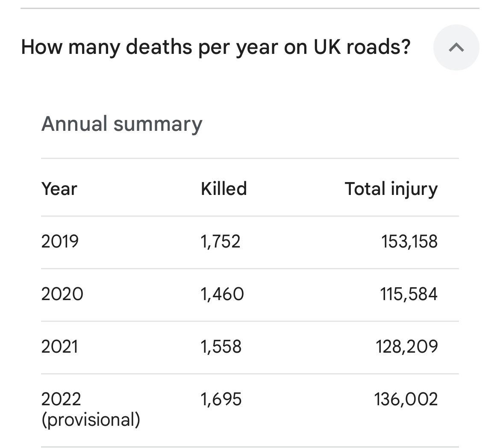
Task: Select the 2022 year cell
Action: (61, 399)
